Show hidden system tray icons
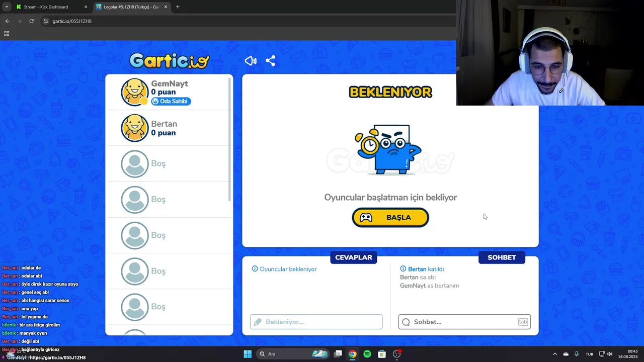The width and height of the screenshot is (644, 362). pos(555,354)
